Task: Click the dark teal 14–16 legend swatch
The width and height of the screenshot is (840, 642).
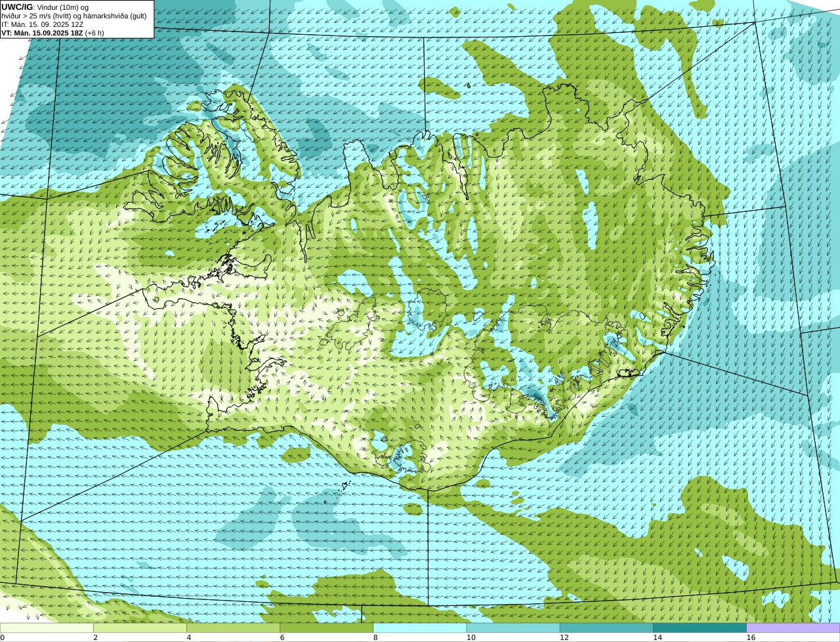Action: [x=700, y=628]
